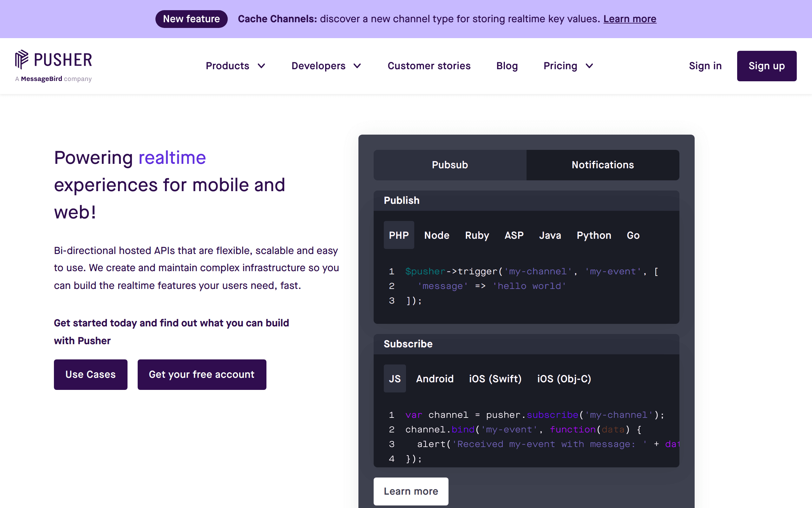The image size is (812, 508).
Task: Select the JS subscribe tab
Action: coord(395,379)
